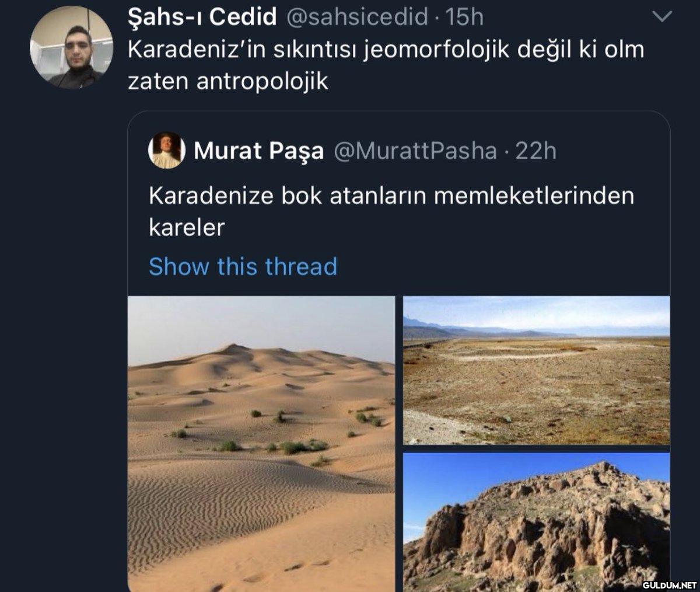Screen dimensions: 700x592
Task: Open the Murat Paşa display name
Action: [x=258, y=151]
